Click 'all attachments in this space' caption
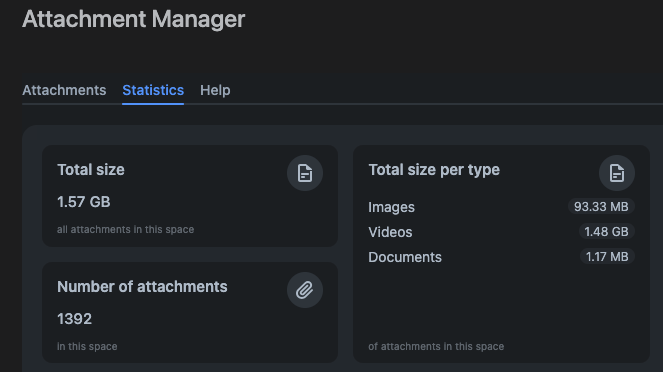 (x=126, y=230)
